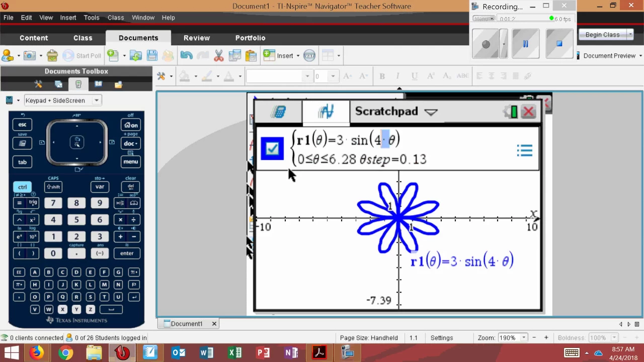This screenshot has width=644, height=362.
Task: Click the New Document icon
Action: tap(112, 56)
